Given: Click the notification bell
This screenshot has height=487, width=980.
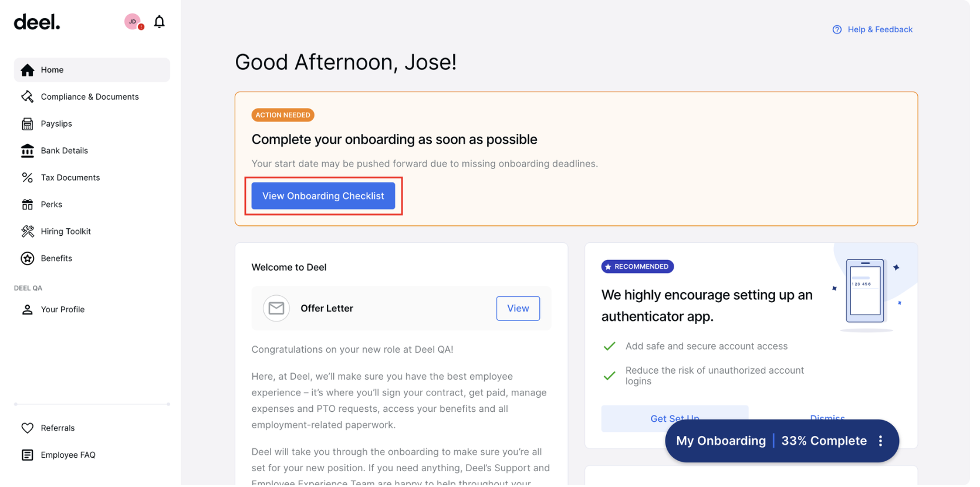Looking at the screenshot, I should tap(158, 22).
